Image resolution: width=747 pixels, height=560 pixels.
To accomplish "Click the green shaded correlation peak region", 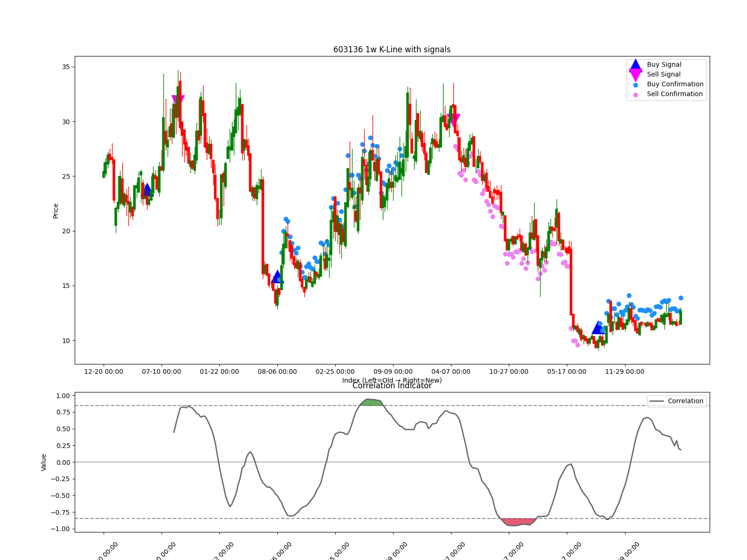I will click(x=371, y=402).
